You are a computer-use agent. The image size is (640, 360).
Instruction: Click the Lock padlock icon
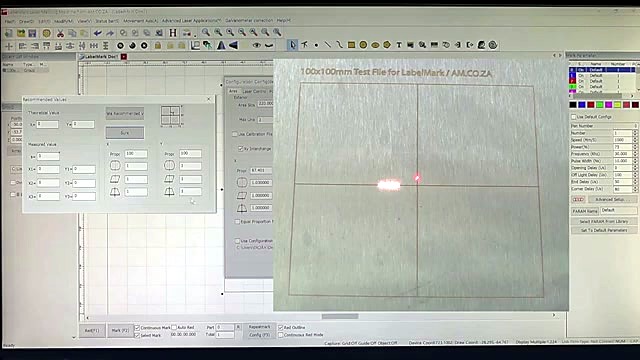158,45
